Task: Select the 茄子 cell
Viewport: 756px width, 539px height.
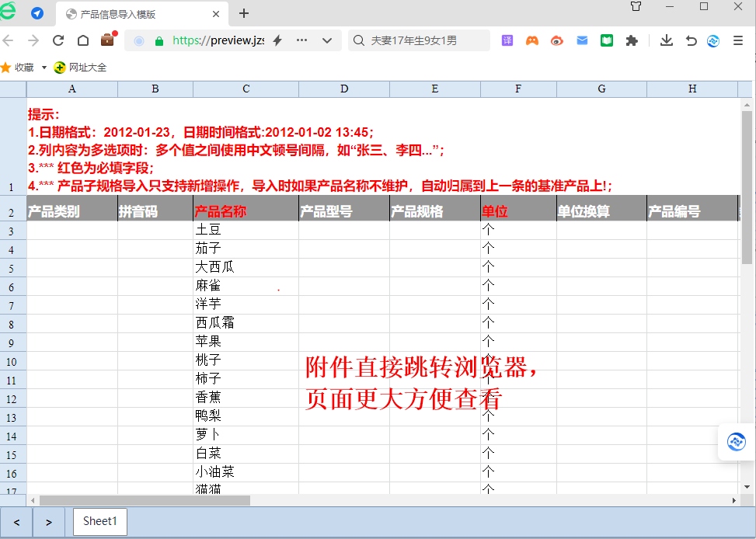Action: coord(246,249)
